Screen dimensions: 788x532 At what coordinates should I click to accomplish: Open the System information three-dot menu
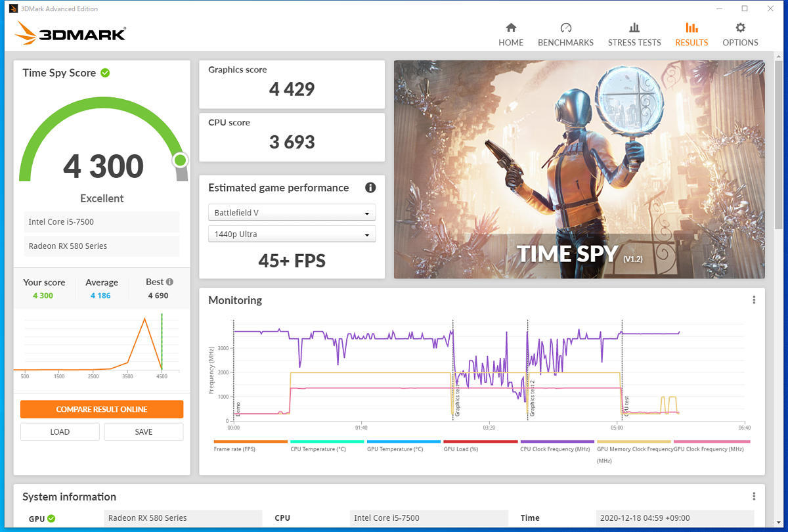(754, 497)
